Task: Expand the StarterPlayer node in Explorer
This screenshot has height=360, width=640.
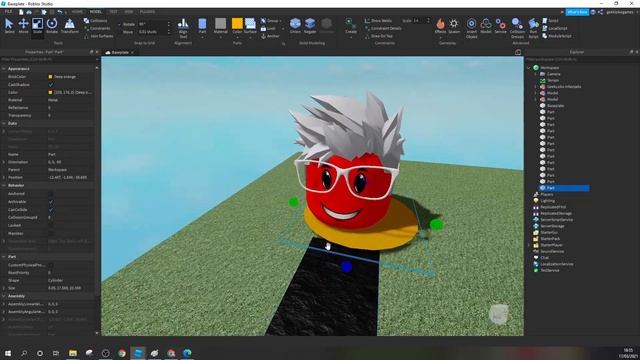Action: click(529, 245)
